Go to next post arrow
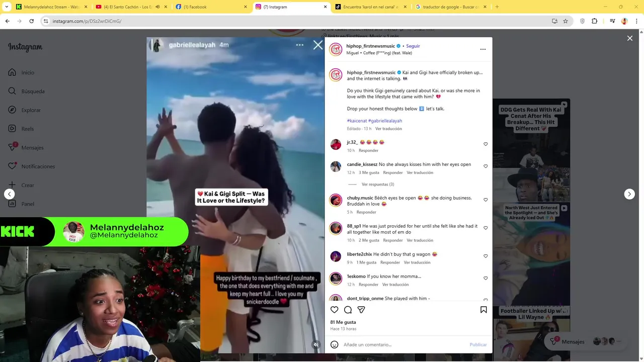Screen dimensions: 644x362 tap(629, 194)
